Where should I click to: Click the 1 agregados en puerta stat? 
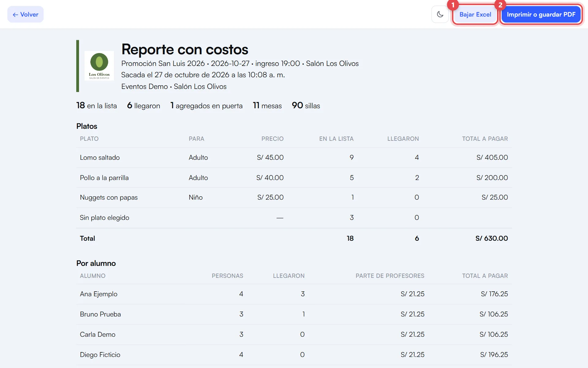[x=206, y=105]
